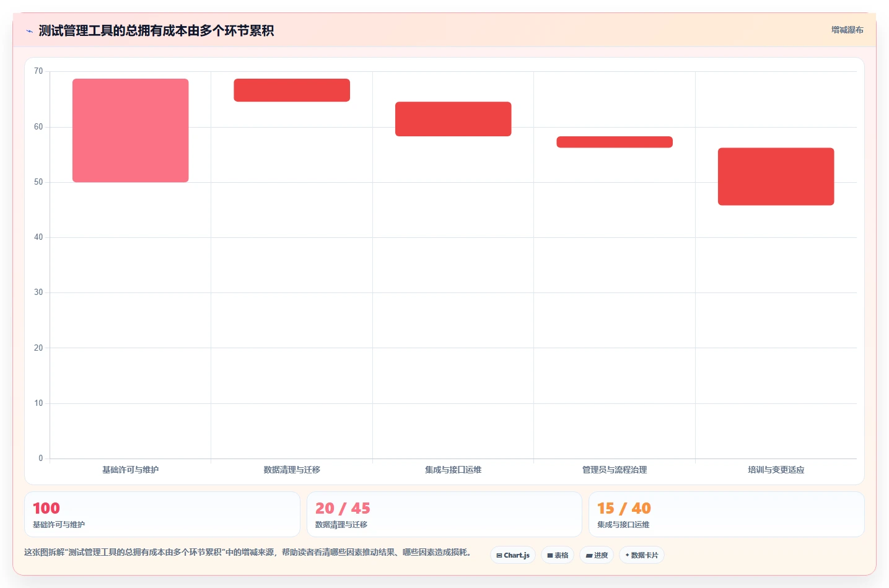This screenshot has height=588, width=889.
Task: Click y-axis tick value 40
Action: [38, 237]
